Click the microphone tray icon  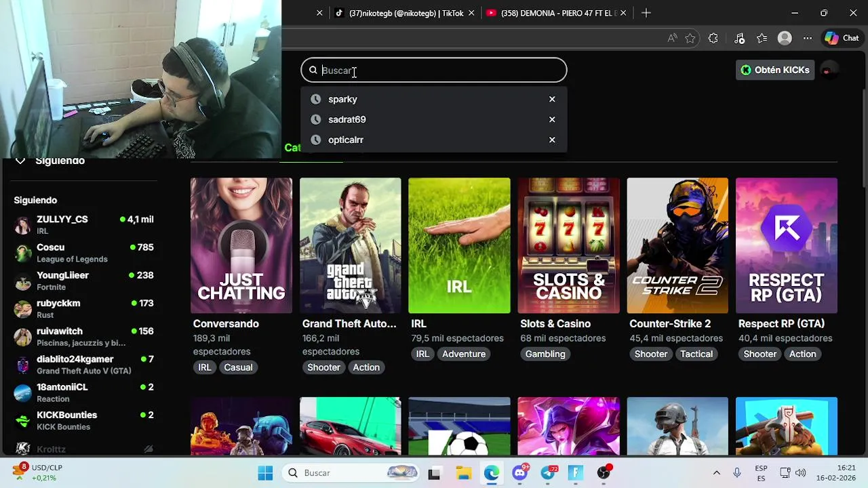pyautogui.click(x=737, y=473)
